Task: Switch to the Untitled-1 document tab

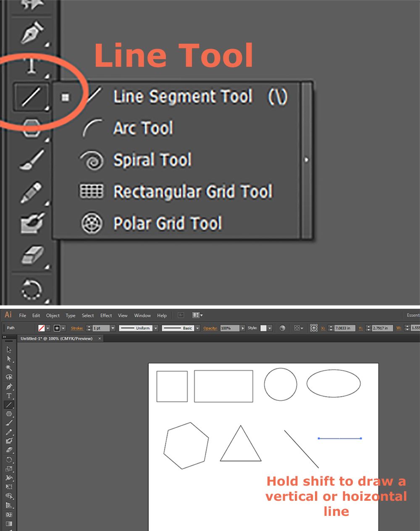Action: click(59, 338)
